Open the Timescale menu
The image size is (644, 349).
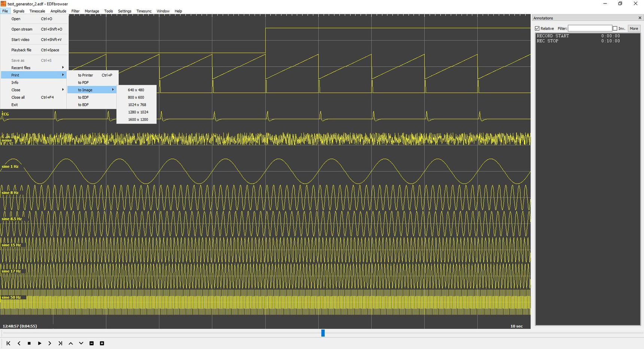pos(37,11)
